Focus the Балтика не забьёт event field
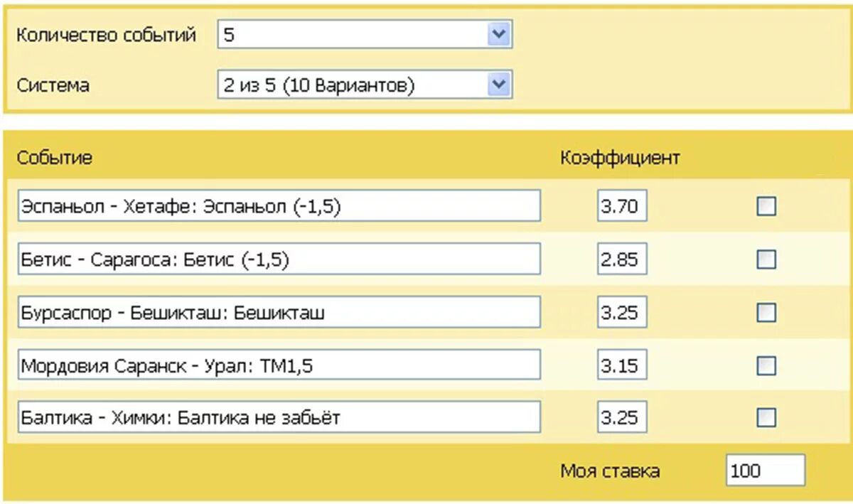Screen dimensions: 853x504 click(279, 417)
